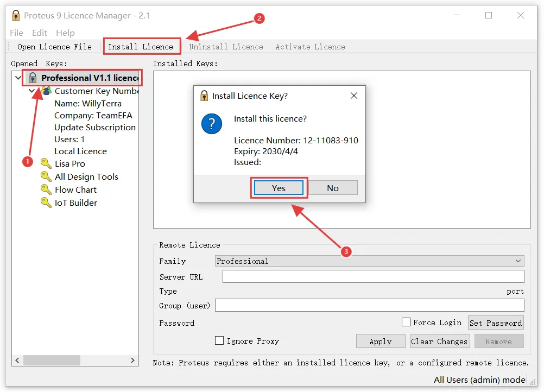Tick the Ignore Proxy checkbox

pyautogui.click(x=219, y=340)
